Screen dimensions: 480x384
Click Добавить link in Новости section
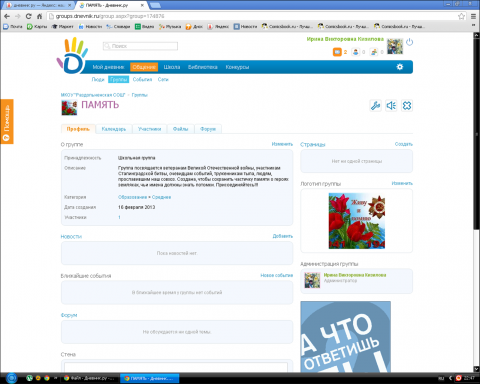[283, 236]
